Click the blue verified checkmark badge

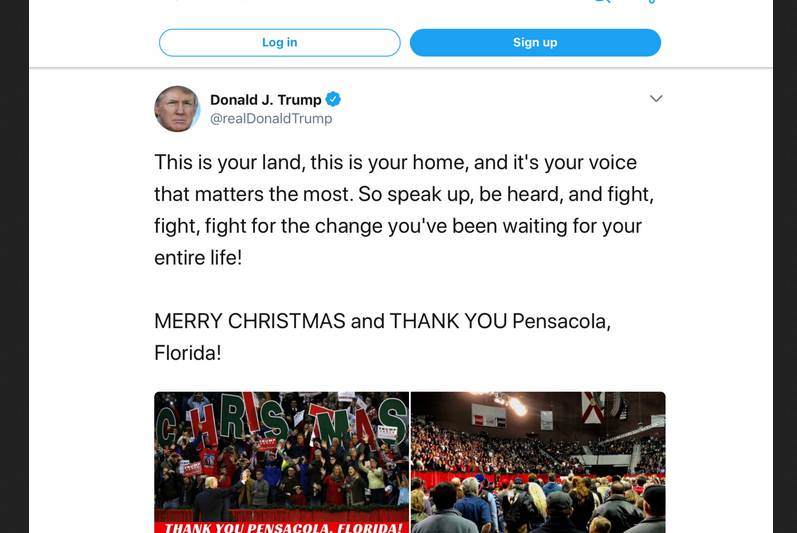pos(333,100)
